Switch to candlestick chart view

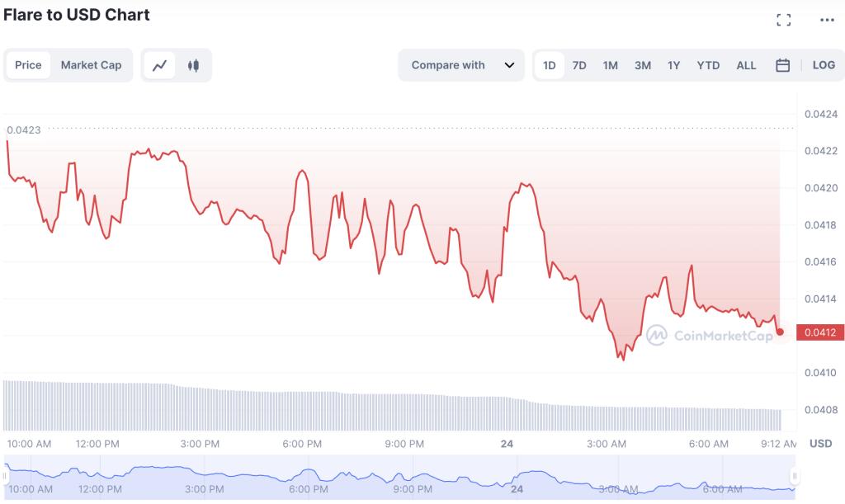click(x=193, y=65)
